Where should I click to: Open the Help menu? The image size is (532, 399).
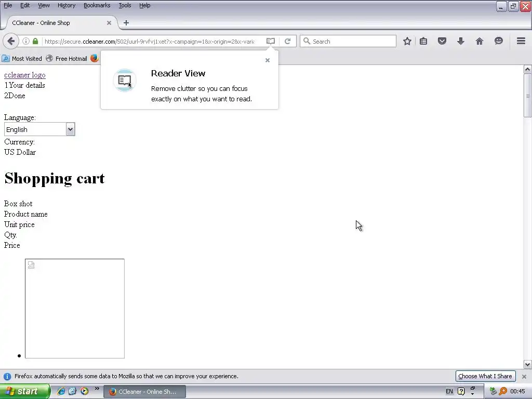[144, 5]
